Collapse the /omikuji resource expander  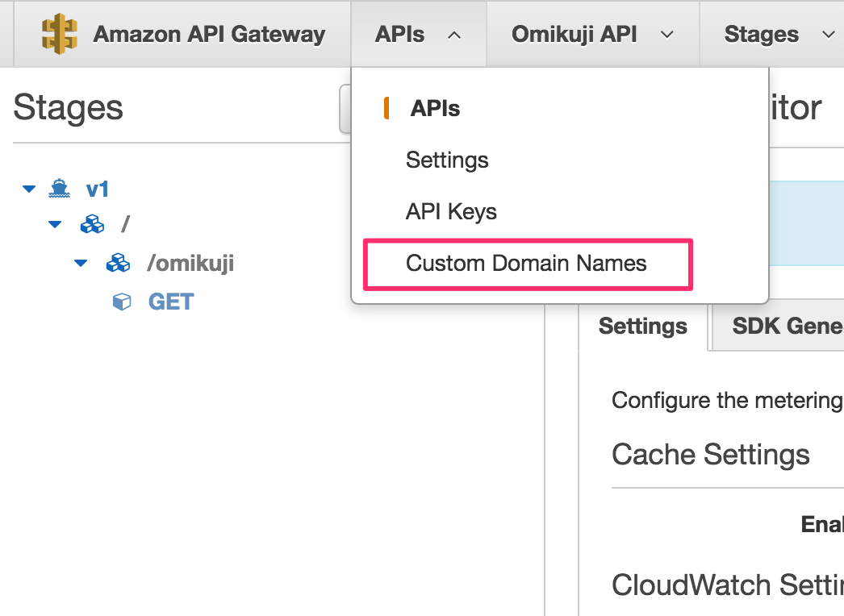[x=80, y=263]
